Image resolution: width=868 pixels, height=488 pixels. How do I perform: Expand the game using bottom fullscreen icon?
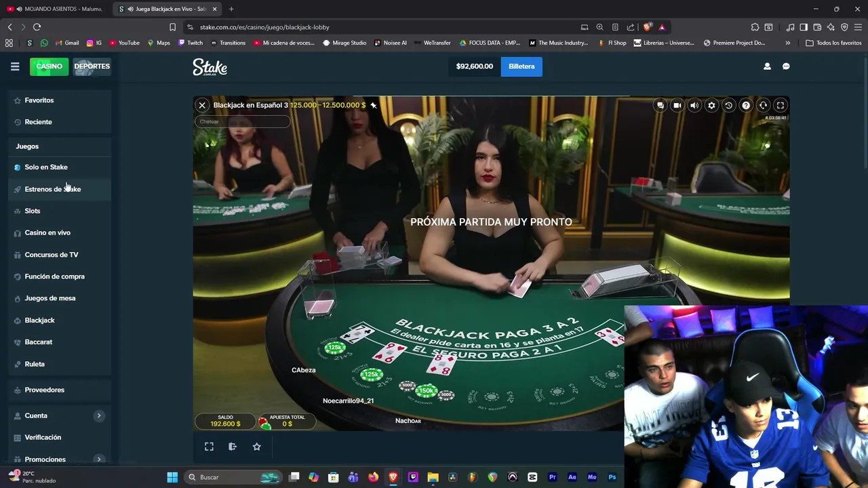209,447
